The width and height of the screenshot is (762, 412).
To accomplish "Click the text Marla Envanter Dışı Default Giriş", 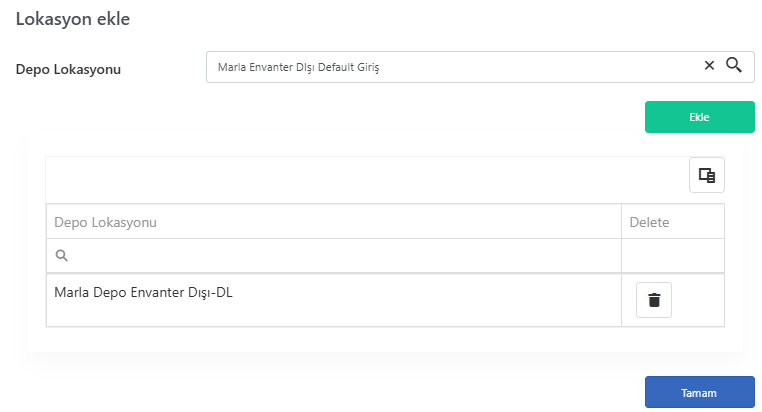I will tap(298, 67).
